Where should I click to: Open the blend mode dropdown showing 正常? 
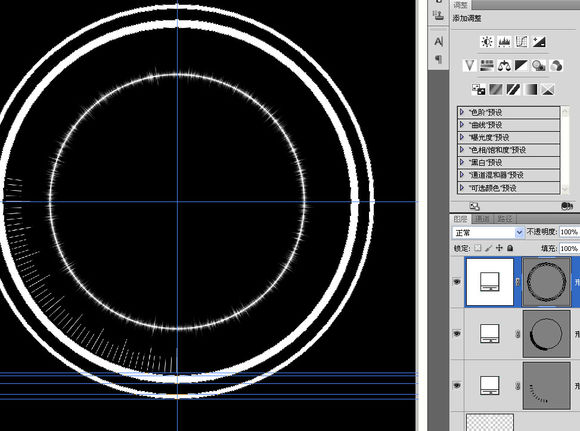pyautogui.click(x=488, y=232)
